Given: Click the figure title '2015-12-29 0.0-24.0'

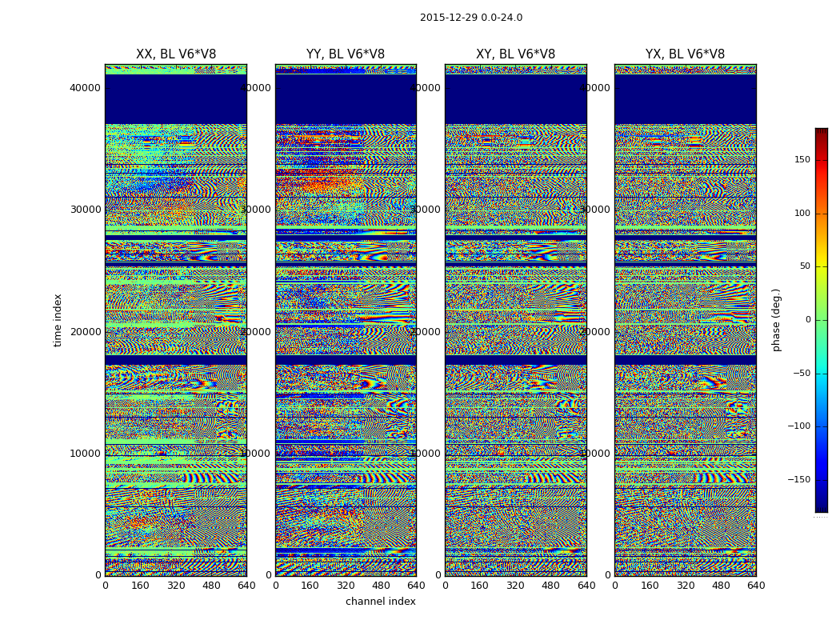Looking at the screenshot, I should point(471,18).
